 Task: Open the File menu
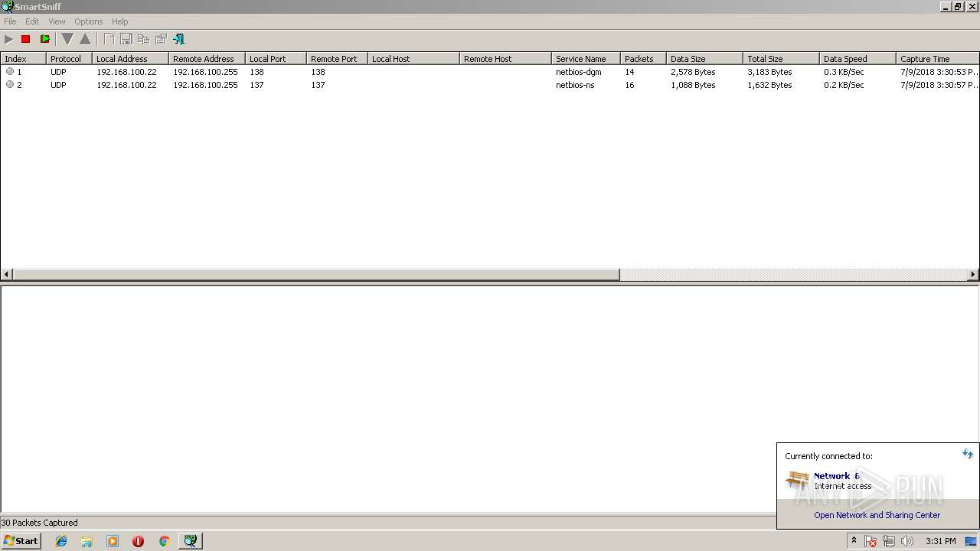tap(10, 21)
